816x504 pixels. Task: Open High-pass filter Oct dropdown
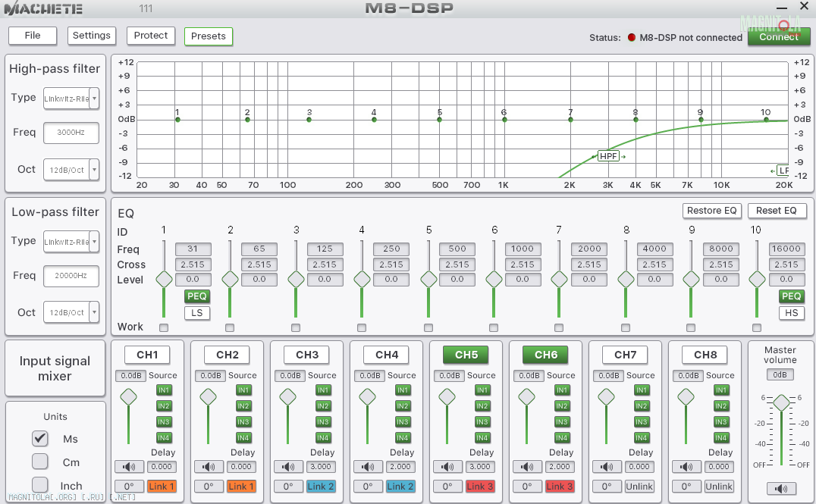94,170
